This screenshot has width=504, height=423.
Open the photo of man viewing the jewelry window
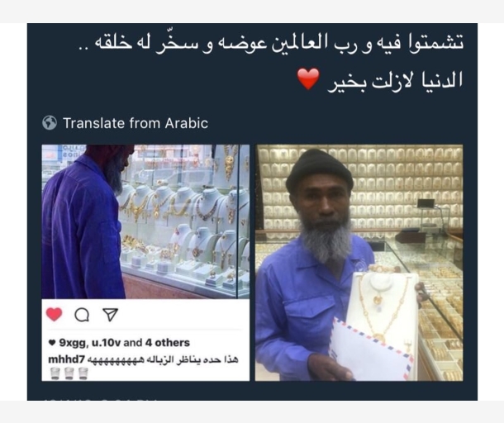coord(145,221)
